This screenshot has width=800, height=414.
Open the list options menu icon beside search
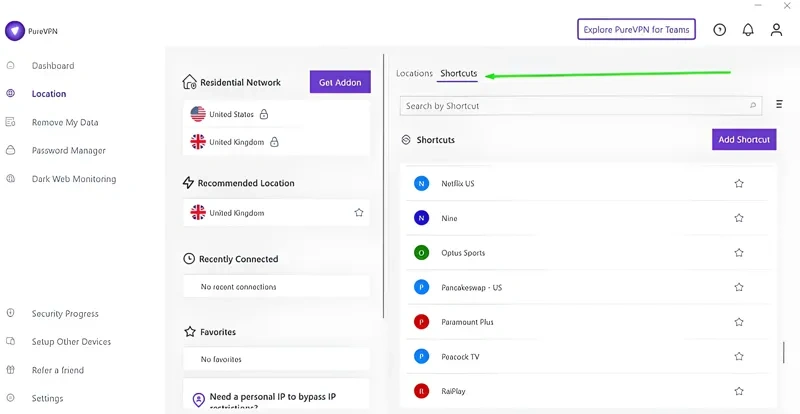click(779, 104)
